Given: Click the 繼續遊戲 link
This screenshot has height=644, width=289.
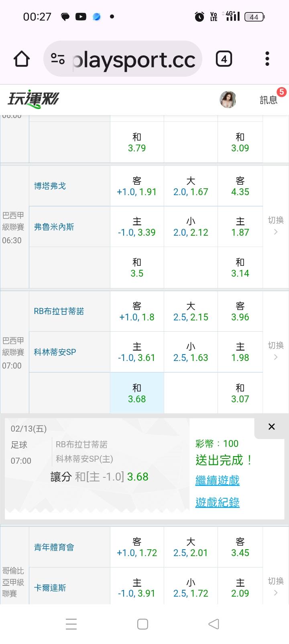Looking at the screenshot, I should pyautogui.click(x=217, y=480).
